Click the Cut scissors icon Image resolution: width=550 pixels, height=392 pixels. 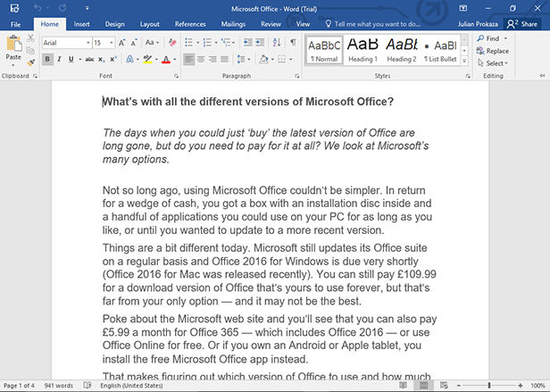point(31,38)
